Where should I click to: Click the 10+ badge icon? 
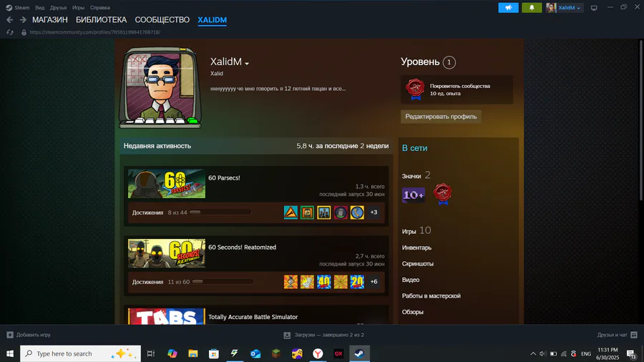413,195
